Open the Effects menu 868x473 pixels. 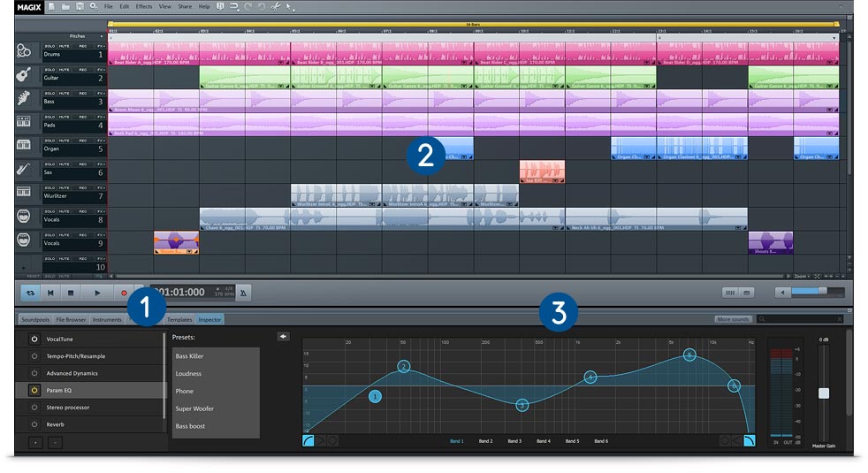click(x=144, y=7)
